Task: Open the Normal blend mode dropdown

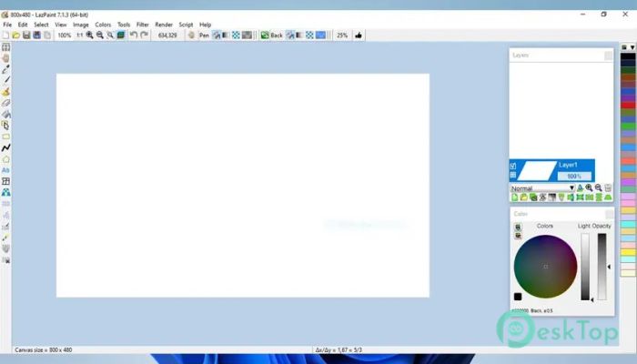Action: point(542,188)
